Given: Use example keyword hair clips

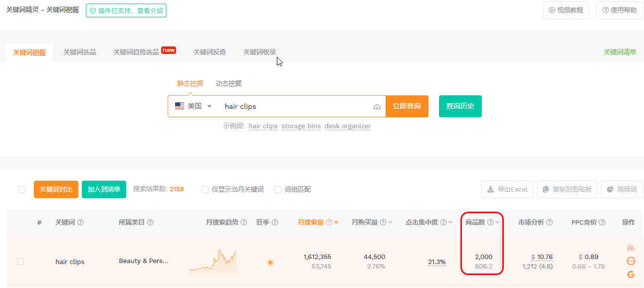Looking at the screenshot, I should point(263,126).
